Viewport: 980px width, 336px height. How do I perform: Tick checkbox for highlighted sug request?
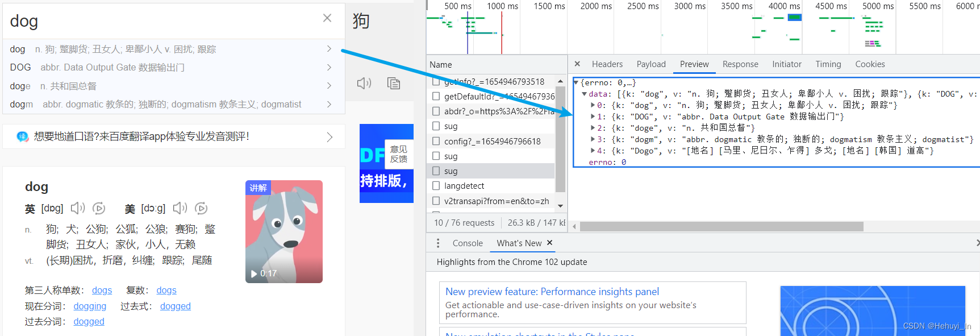point(436,171)
